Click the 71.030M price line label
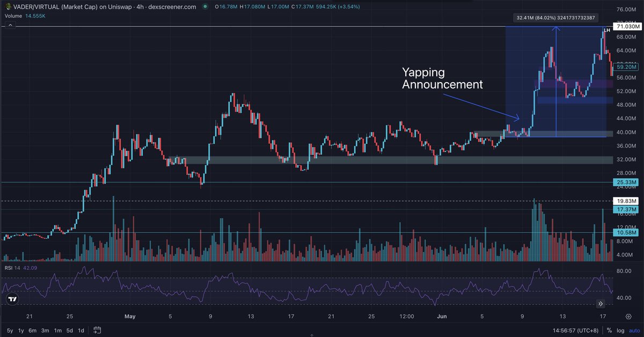 point(628,26)
